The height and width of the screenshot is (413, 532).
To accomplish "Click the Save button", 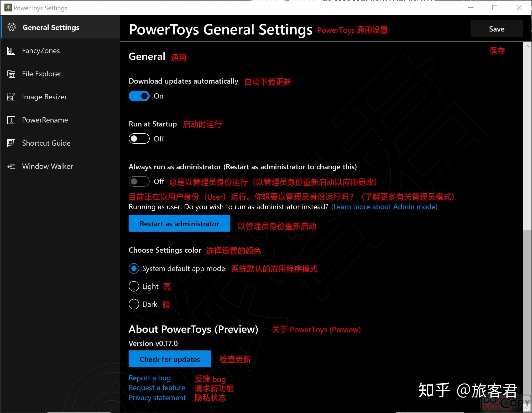I will [x=496, y=29].
